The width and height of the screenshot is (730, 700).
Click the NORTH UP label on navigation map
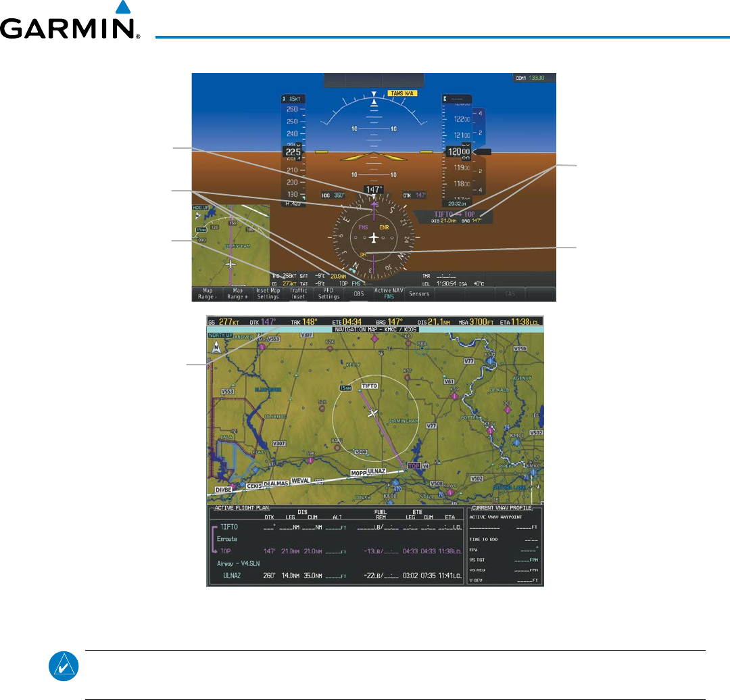pyautogui.click(x=220, y=335)
